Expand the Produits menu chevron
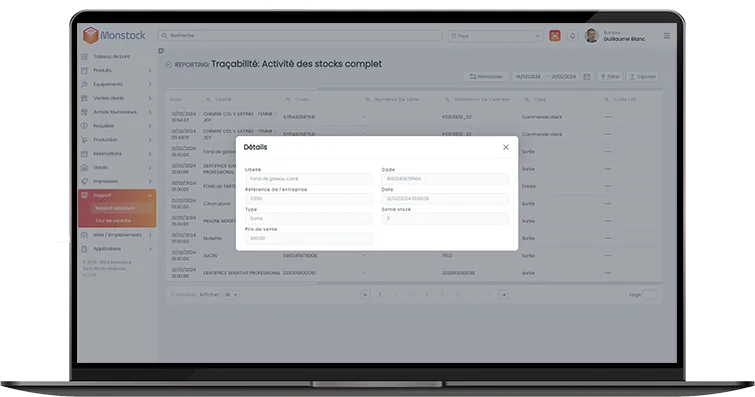The image size is (755, 397). [150, 70]
